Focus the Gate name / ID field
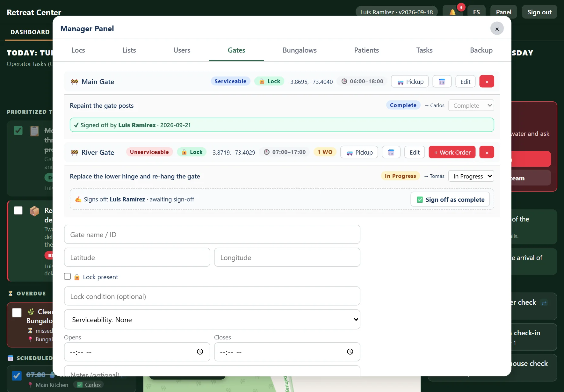This screenshot has width=564, height=392. [x=212, y=235]
